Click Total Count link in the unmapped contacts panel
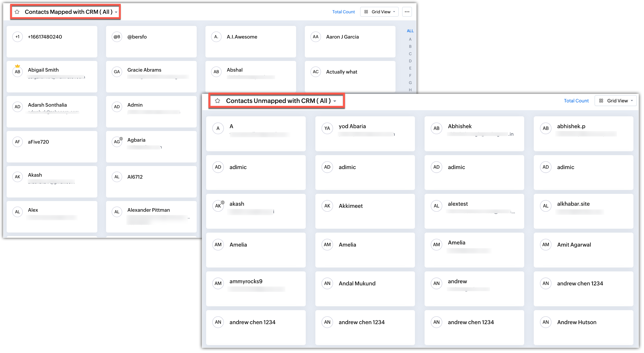 coord(576,101)
